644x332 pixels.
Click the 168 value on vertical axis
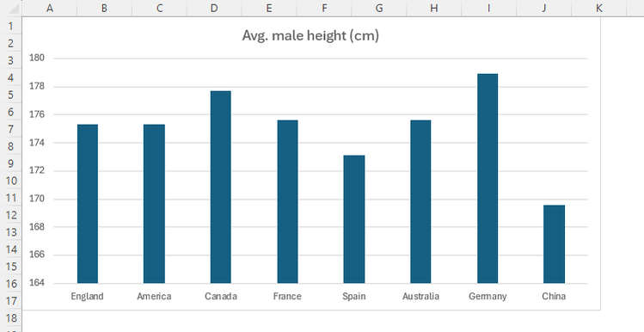pyautogui.click(x=37, y=227)
